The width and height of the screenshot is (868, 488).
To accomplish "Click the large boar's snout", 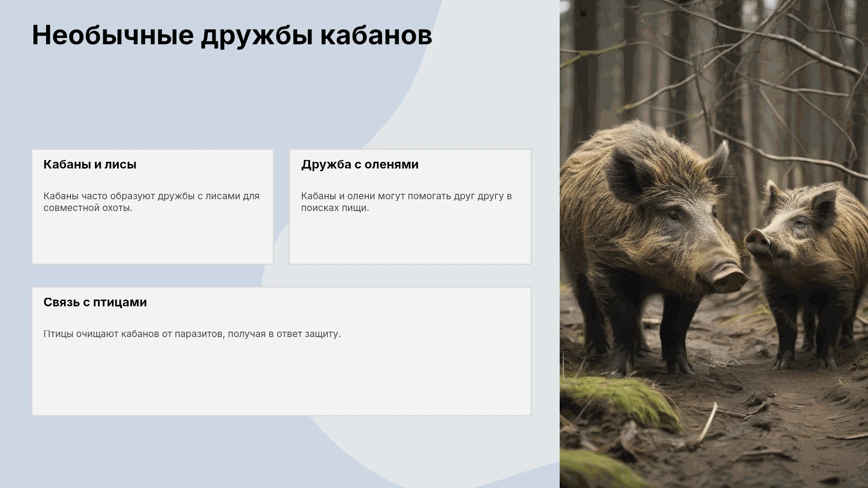I will coord(729,277).
